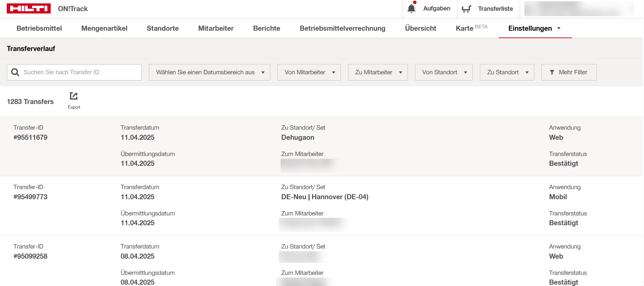Focus the Transfer ID search field
644x286 pixels.
pos(74,72)
